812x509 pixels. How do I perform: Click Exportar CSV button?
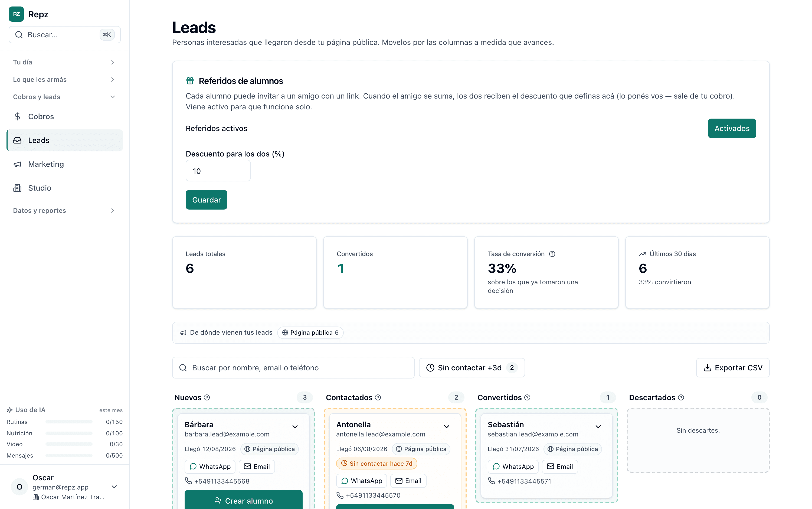[733, 368]
